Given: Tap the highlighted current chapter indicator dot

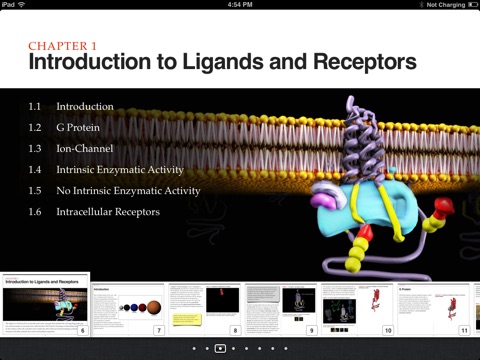Looking at the screenshot, I should pyautogui.click(x=220, y=348).
